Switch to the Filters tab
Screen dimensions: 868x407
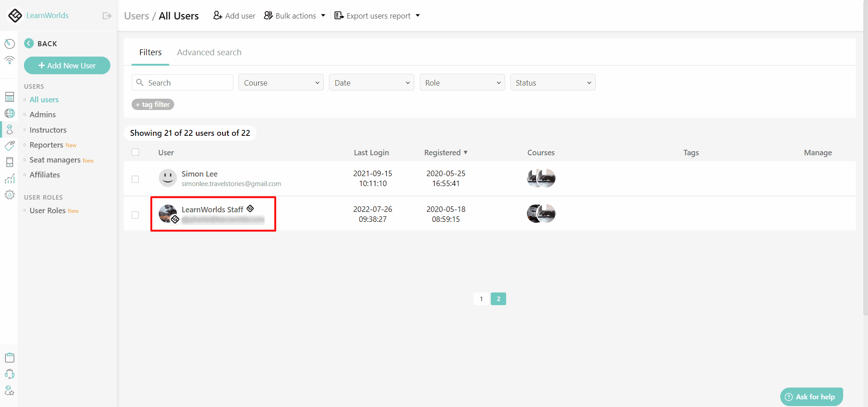pos(150,53)
